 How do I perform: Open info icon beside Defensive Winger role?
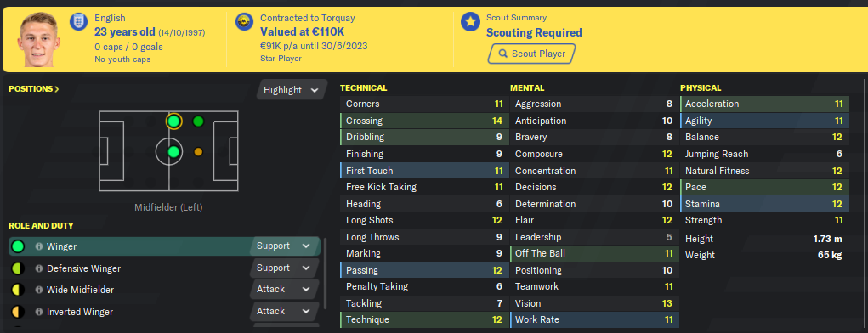point(39,268)
